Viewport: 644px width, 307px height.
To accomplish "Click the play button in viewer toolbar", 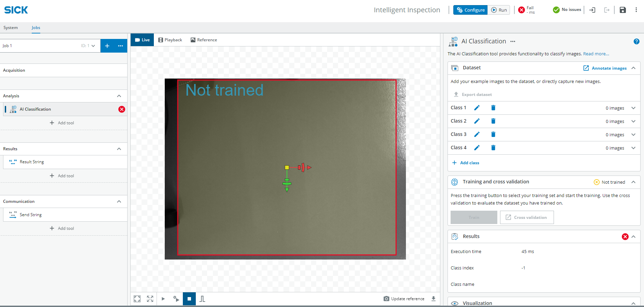I will coord(163,299).
